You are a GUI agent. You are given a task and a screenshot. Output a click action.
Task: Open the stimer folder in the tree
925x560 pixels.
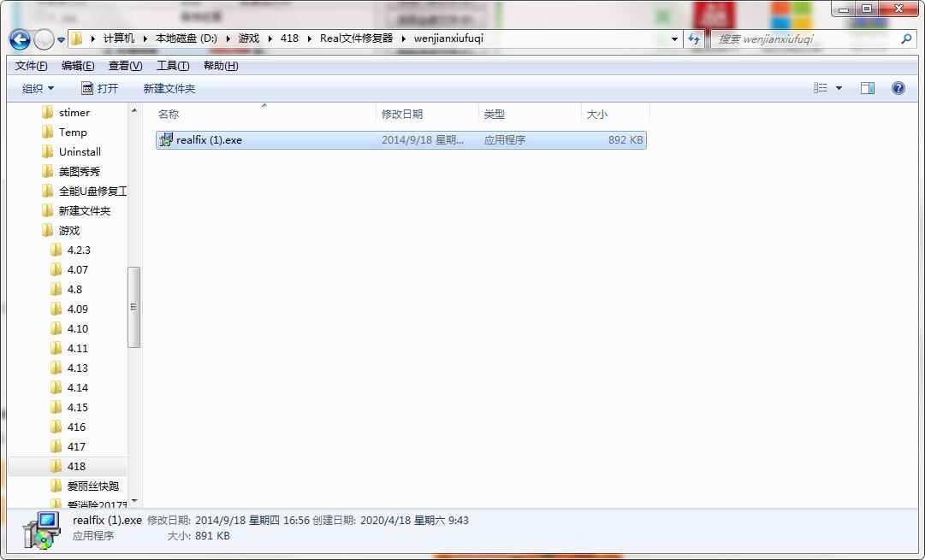[74, 113]
